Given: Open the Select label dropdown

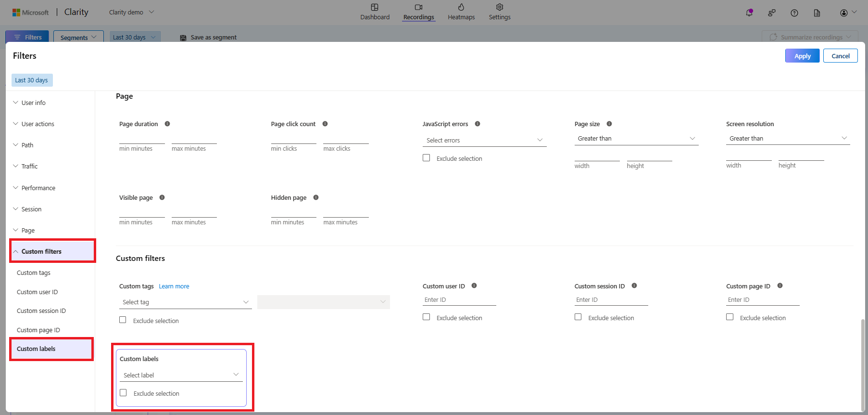Looking at the screenshot, I should coord(181,375).
